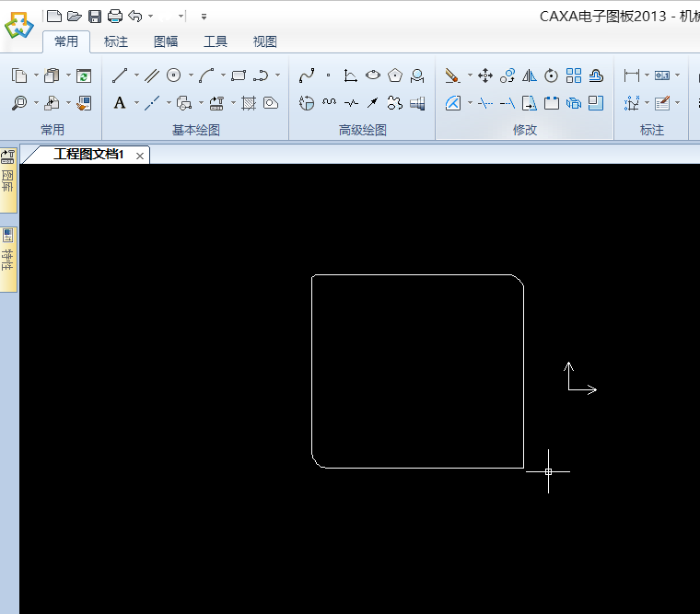Expand the Circle tool dropdown arrow
The height and width of the screenshot is (614, 700).
[x=191, y=75]
